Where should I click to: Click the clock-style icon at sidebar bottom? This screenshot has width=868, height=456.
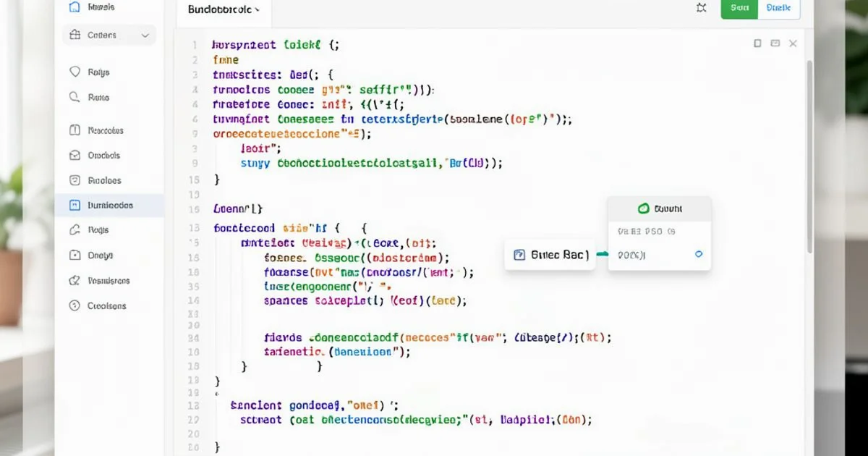[x=75, y=305]
